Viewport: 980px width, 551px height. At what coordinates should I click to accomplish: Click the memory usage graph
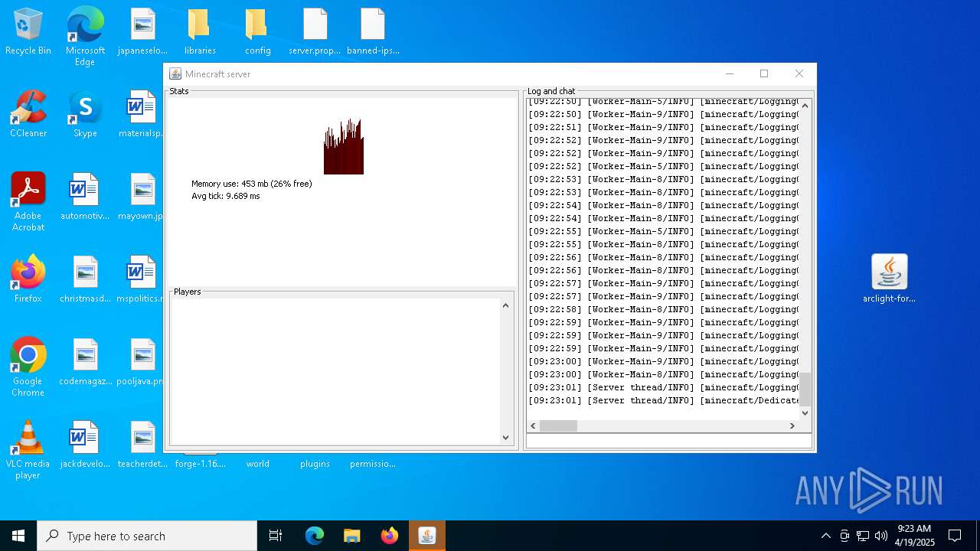point(344,146)
